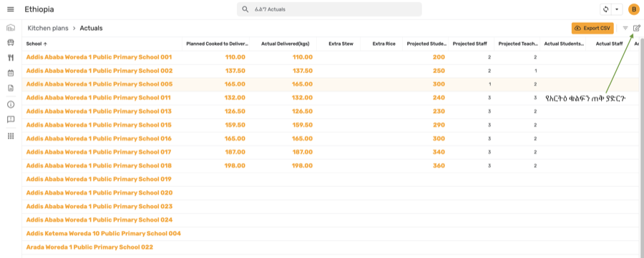This screenshot has width=644, height=258.
Task: Click the Extra Stew column header
Action: click(x=341, y=44)
